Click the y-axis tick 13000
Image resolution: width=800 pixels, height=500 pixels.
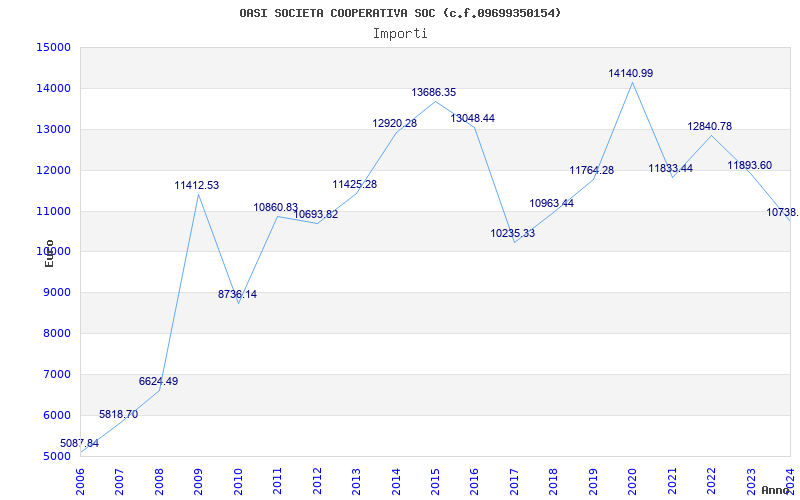pyautogui.click(x=53, y=129)
